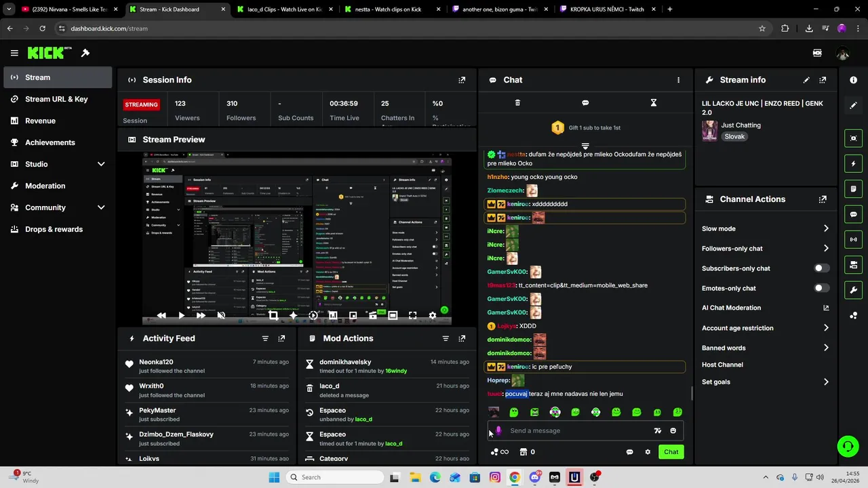Open Activity Feed filter options
Screen dimensions: 868x488
tap(265, 338)
